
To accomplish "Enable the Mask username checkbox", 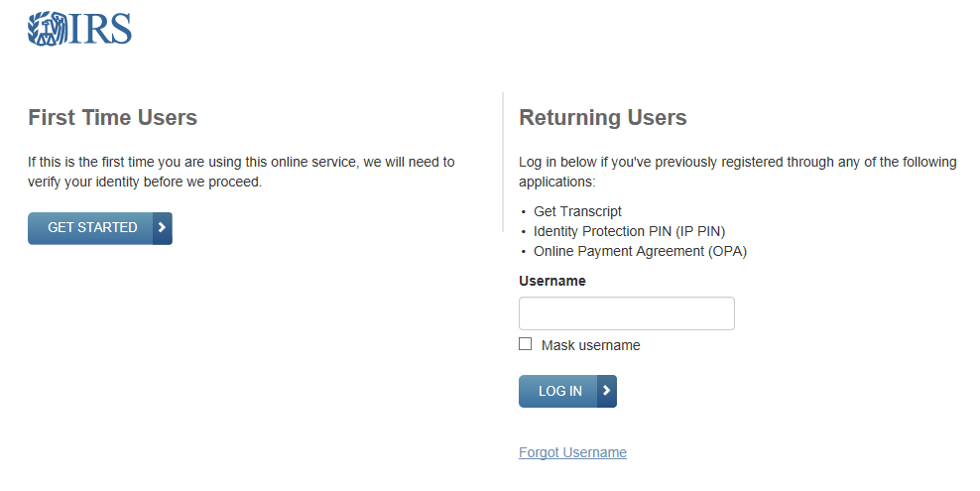I will pos(526,344).
